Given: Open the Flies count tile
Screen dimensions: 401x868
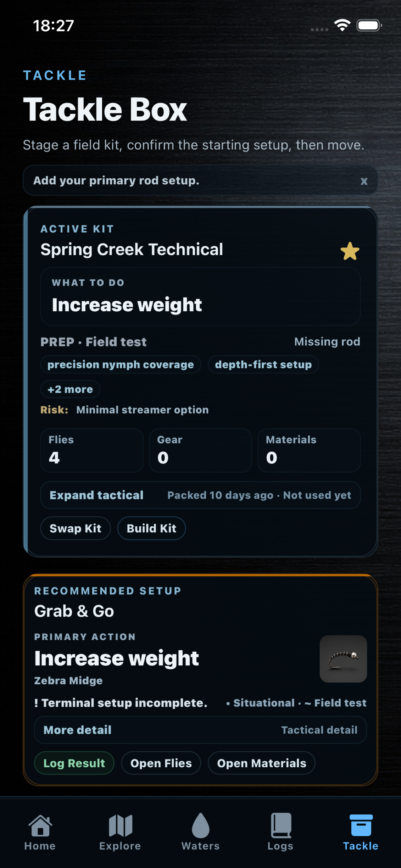Looking at the screenshot, I should 92,450.
